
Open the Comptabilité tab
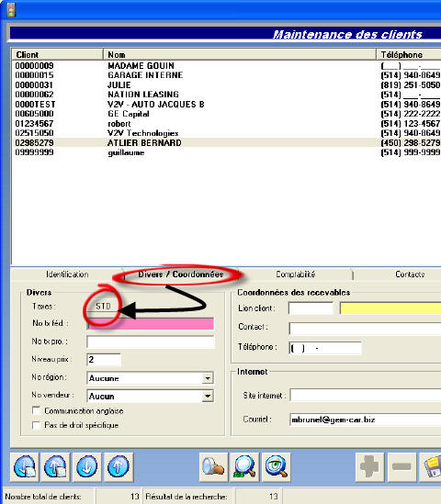[x=295, y=274]
